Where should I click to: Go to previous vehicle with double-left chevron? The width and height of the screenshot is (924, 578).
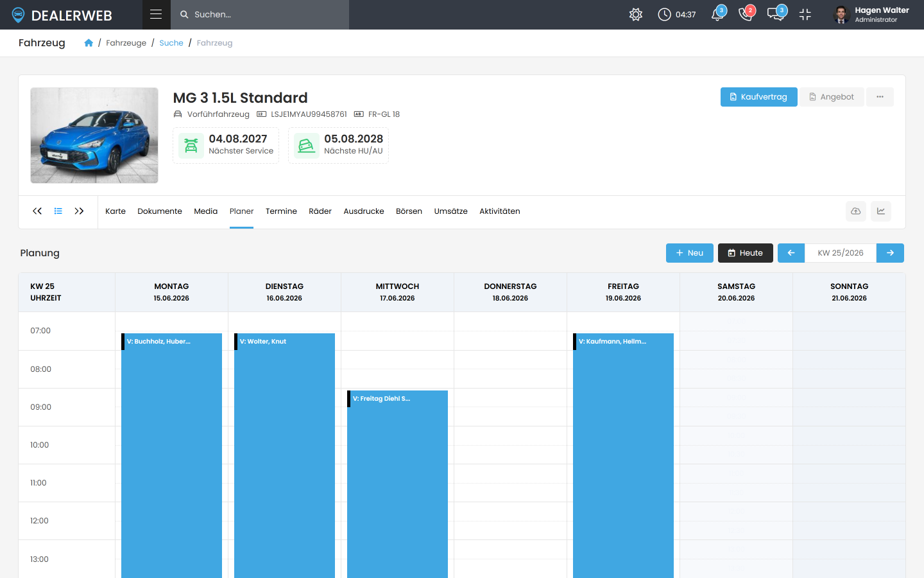tap(37, 211)
